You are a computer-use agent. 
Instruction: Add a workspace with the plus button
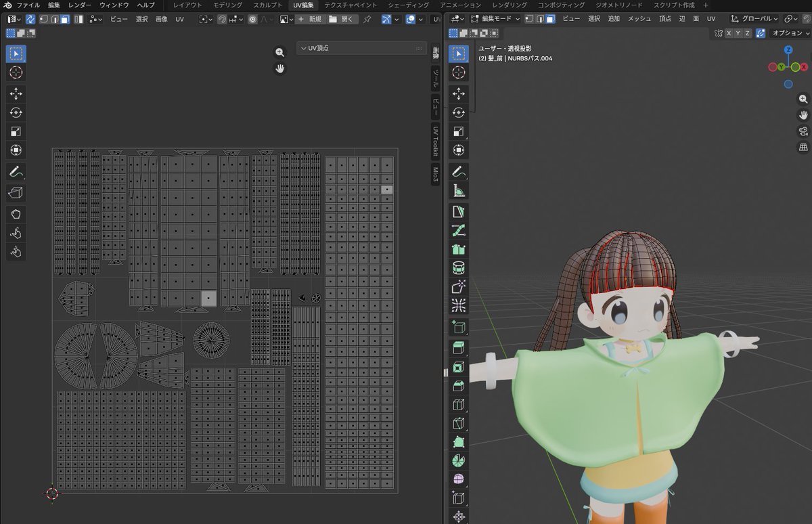(706, 5)
